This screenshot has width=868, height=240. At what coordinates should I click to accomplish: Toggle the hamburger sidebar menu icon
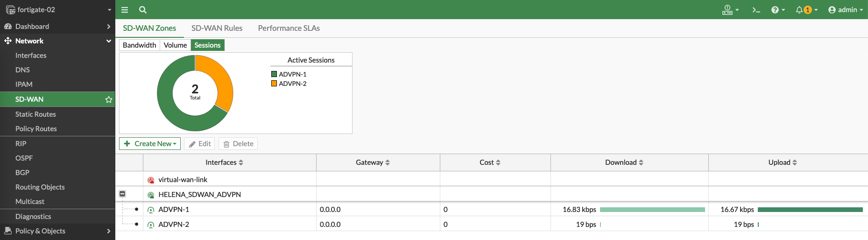[125, 10]
